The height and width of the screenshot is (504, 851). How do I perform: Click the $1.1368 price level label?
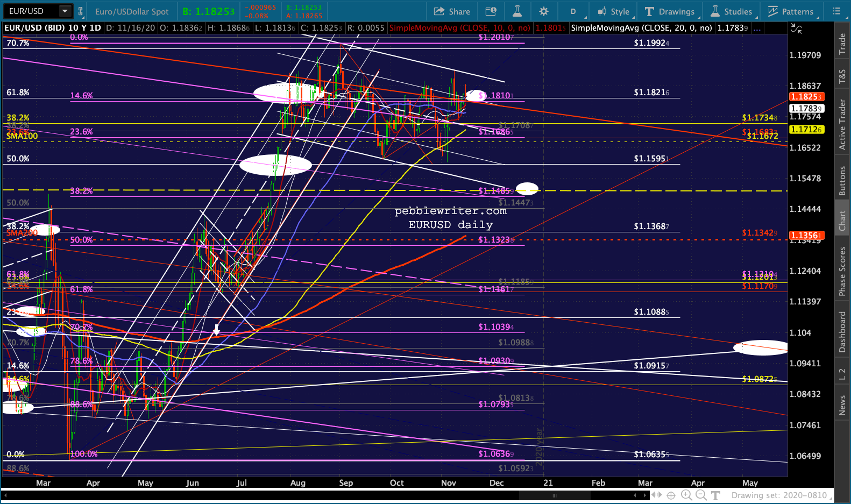[x=651, y=226]
